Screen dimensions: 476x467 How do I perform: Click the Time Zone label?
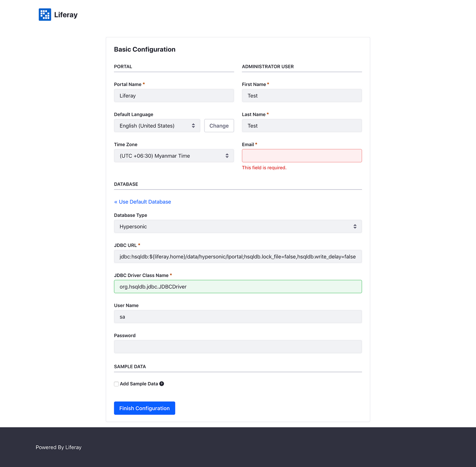[126, 144]
